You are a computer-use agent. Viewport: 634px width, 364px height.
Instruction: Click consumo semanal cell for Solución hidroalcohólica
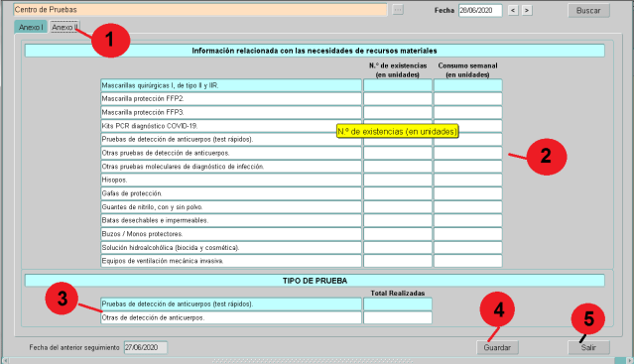tap(468, 248)
